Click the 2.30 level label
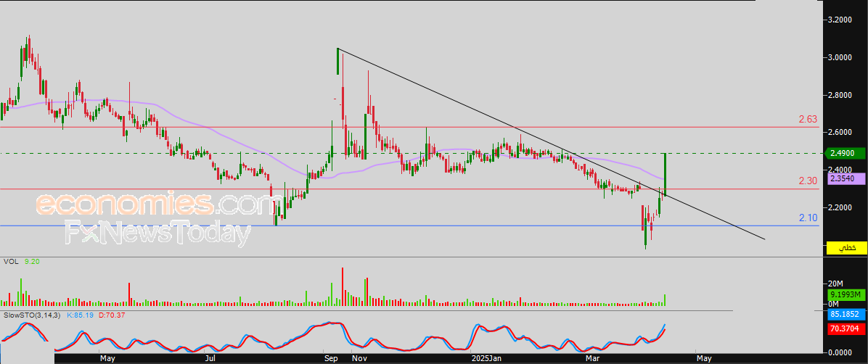The height and width of the screenshot is (364, 868). point(808,181)
